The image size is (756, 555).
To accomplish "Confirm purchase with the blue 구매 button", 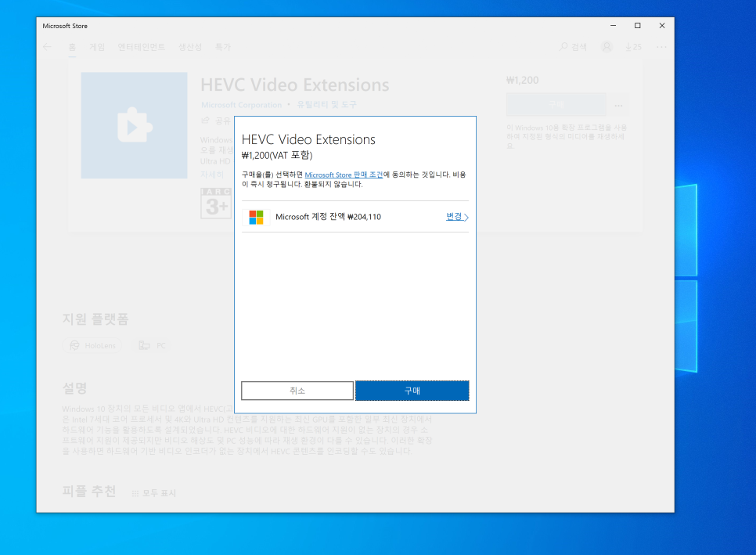I will tap(412, 391).
